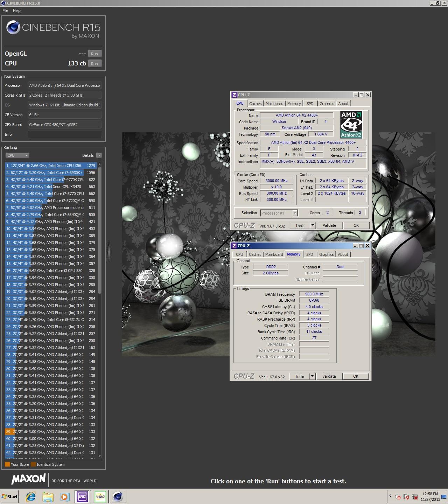Switch to CPU-Z taskbar icon
The image size is (448, 504).
point(82,497)
